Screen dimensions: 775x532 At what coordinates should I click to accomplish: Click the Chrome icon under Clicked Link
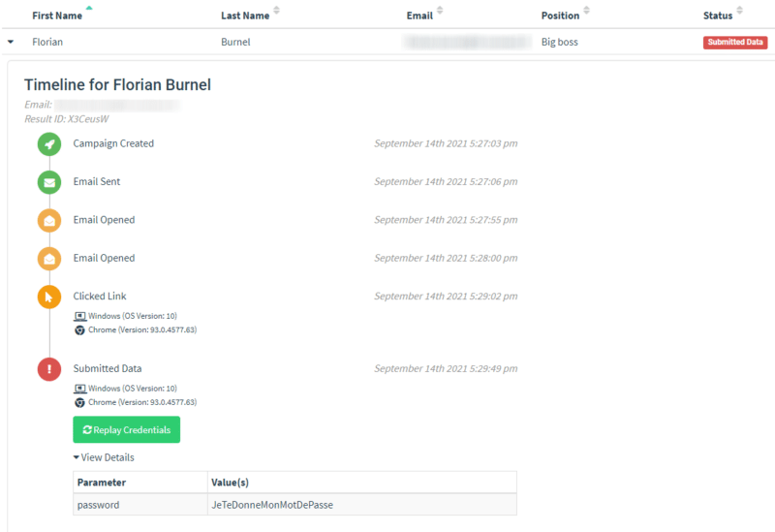click(x=79, y=330)
